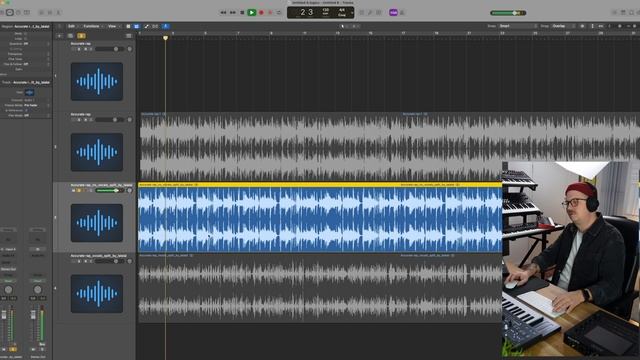Toggle the yellow button above the track headers
The image size is (640, 360).
coord(81,36)
